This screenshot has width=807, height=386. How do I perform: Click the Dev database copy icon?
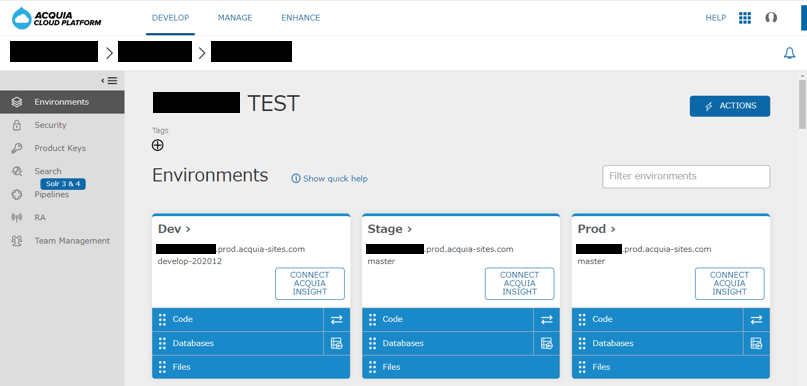coord(337,343)
